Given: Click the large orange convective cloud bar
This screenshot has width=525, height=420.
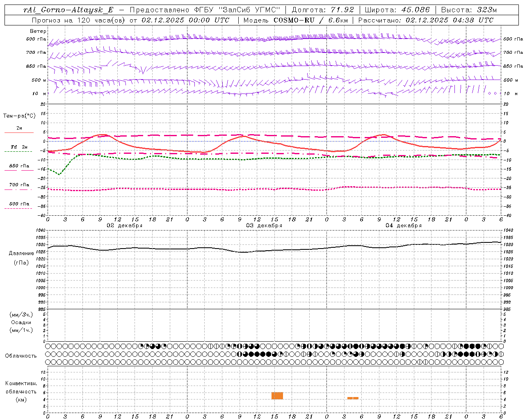Looking at the screenshot, I should click(x=277, y=396).
